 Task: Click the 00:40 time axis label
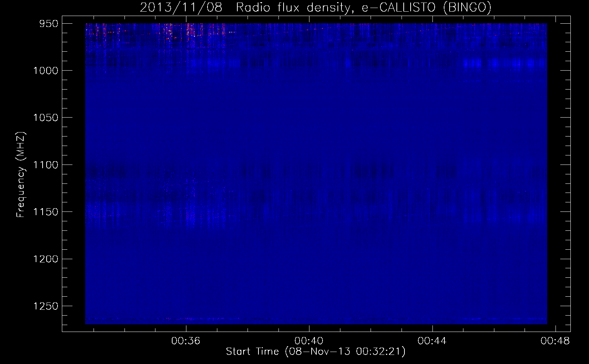point(309,341)
